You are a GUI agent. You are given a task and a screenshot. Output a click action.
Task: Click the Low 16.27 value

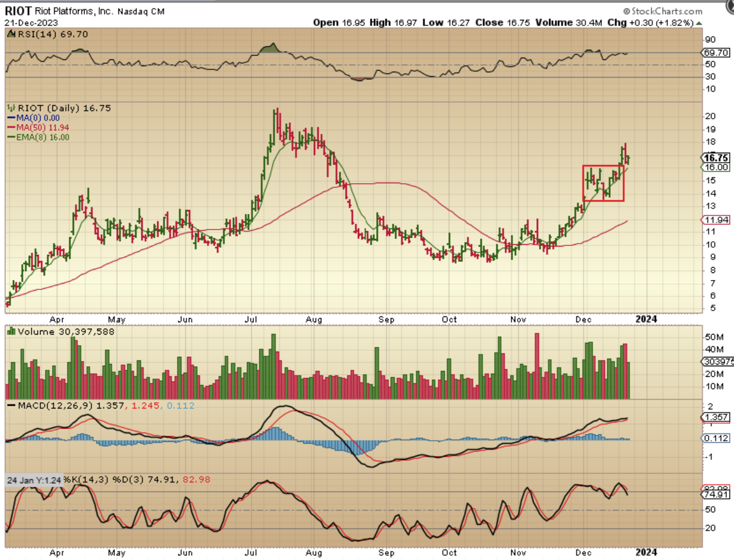coord(446,22)
